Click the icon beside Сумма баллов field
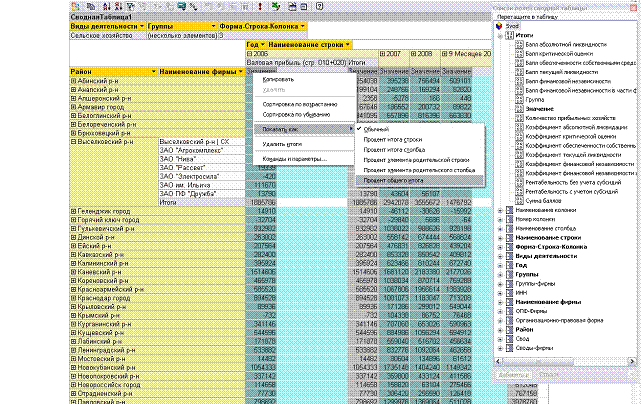Viewport: 641px width, 404px height. [519, 201]
